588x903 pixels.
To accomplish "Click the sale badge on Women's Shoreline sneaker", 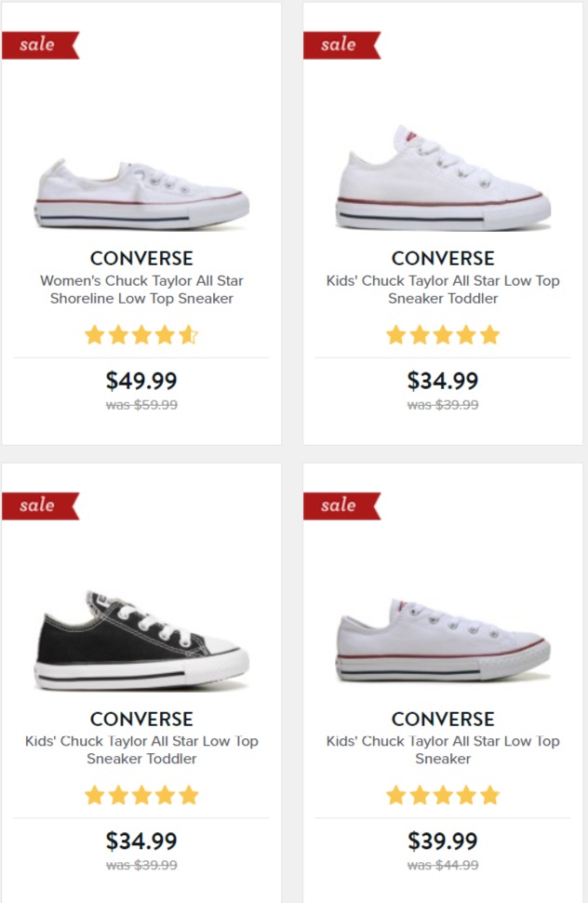I will click(40, 45).
